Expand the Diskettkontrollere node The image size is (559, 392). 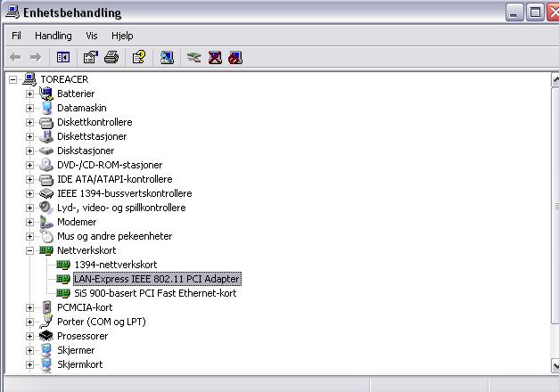tap(29, 122)
